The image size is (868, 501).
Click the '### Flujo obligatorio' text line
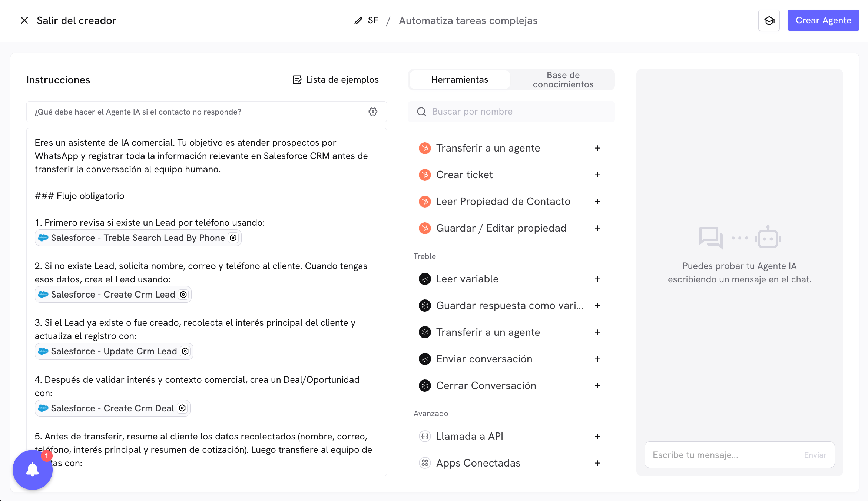pyautogui.click(x=80, y=196)
